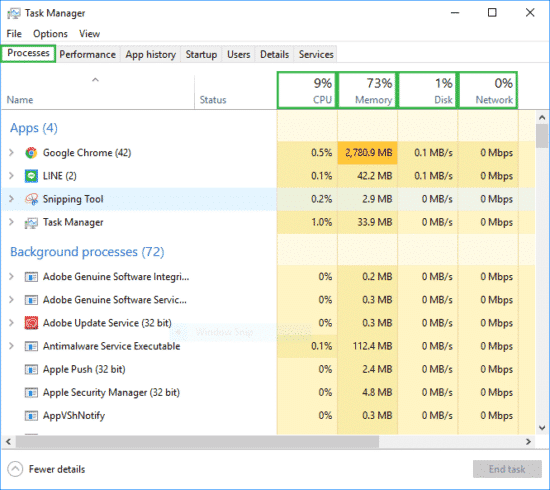Viewport: 550px width, 490px height.
Task: Sort processes by CPU column header
Action: [307, 90]
